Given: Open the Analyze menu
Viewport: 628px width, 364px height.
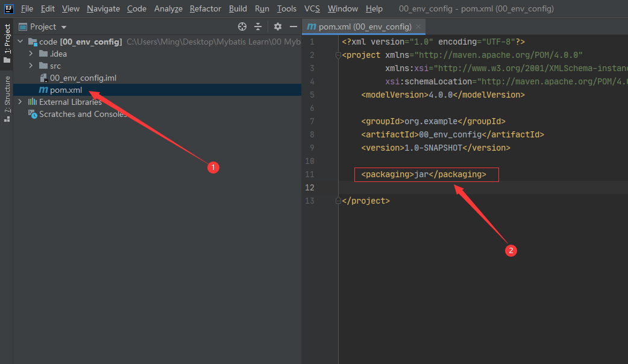Looking at the screenshot, I should [x=168, y=8].
